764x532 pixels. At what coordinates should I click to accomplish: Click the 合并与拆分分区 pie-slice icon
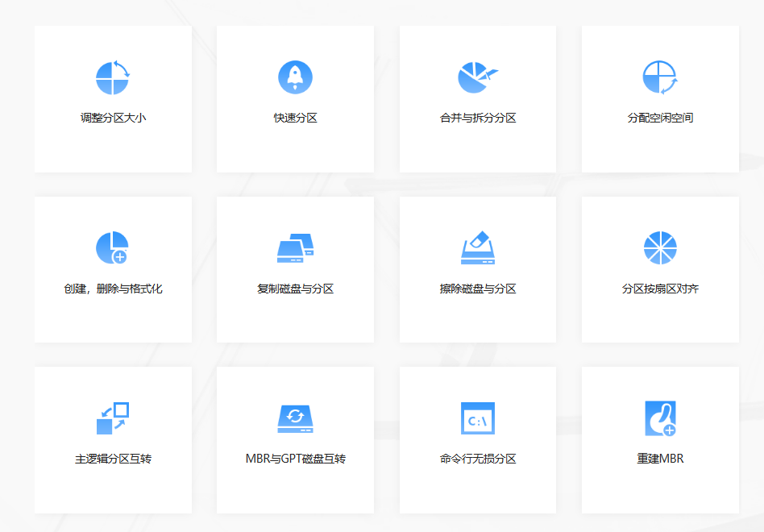pos(475,76)
